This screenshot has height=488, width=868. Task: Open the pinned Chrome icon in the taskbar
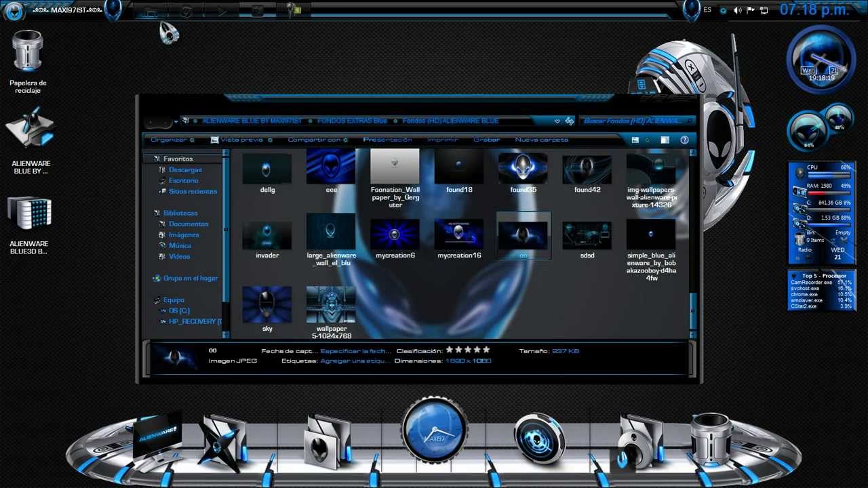click(x=186, y=11)
